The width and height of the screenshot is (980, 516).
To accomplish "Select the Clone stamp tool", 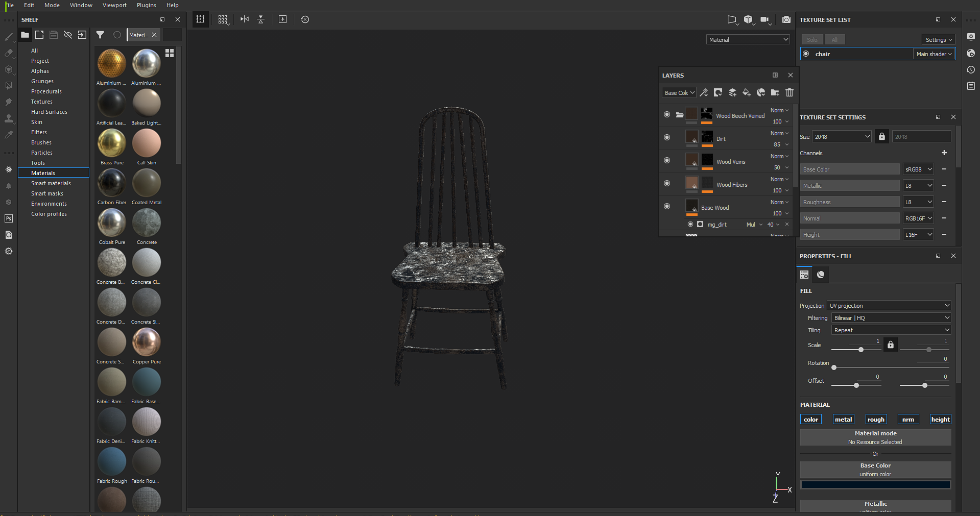I will 9,118.
